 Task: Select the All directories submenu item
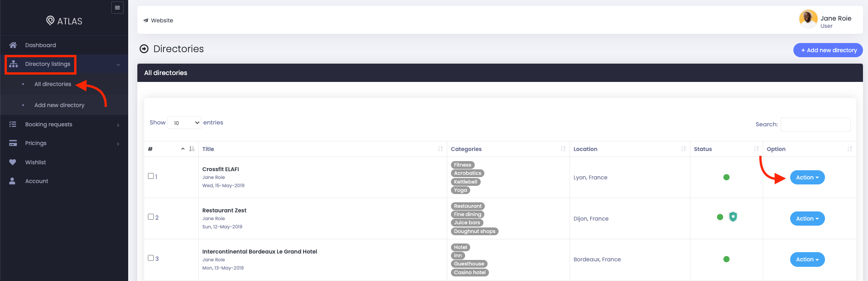pos(53,84)
